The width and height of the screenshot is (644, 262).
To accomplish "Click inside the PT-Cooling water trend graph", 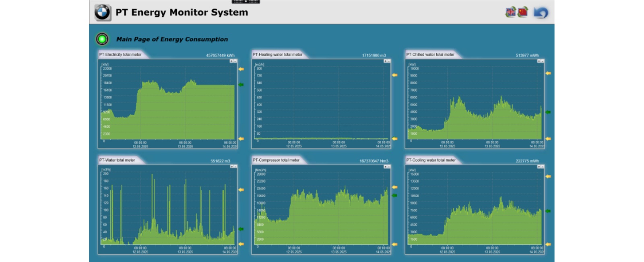I will tap(475, 210).
